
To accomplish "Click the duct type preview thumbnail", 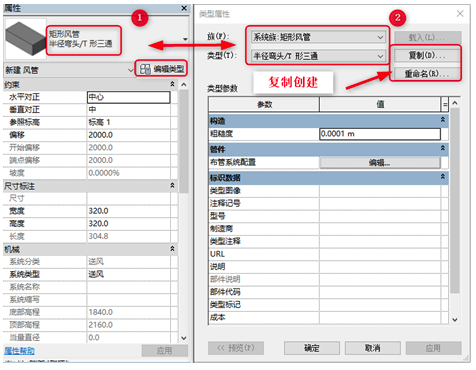I will pyautogui.click(x=25, y=39).
